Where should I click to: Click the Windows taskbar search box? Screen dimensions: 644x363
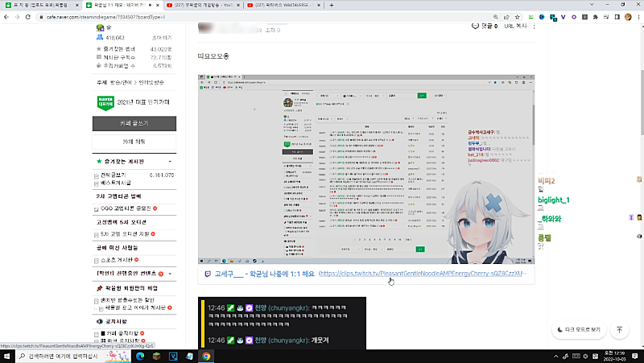[x=73, y=356]
